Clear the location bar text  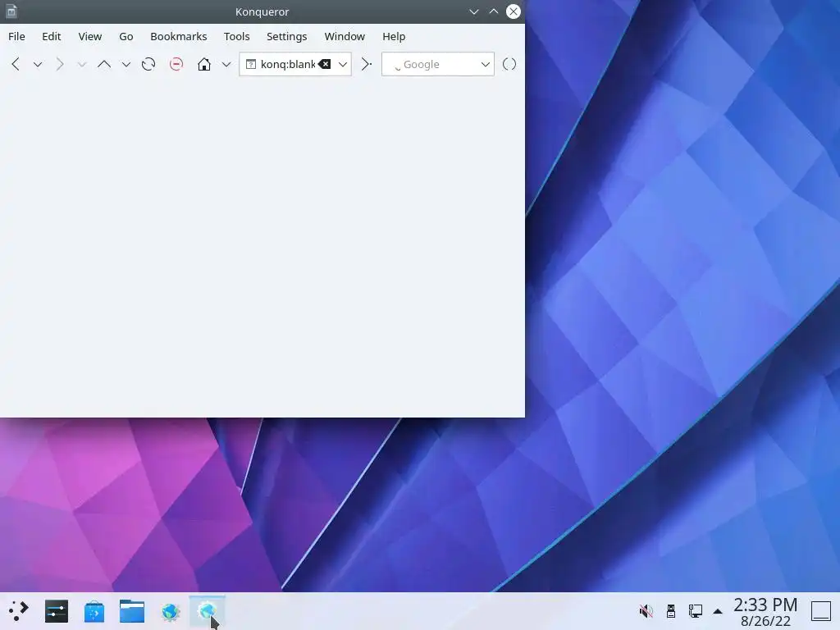pyautogui.click(x=325, y=64)
